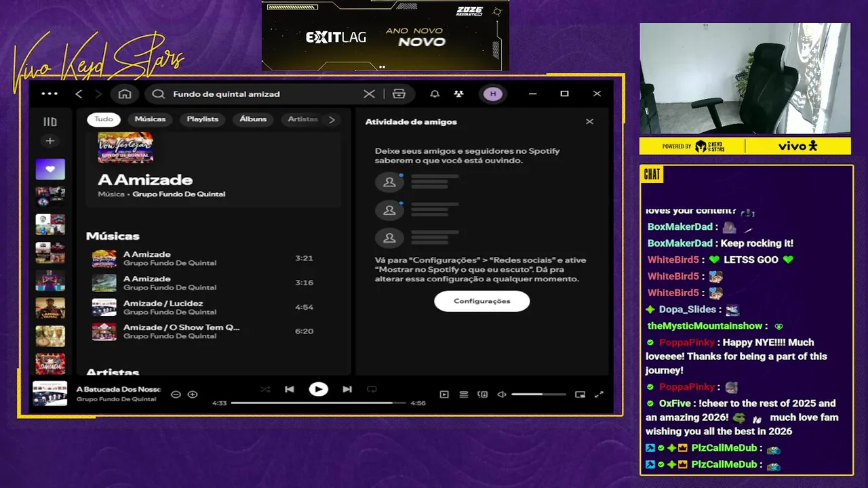The width and height of the screenshot is (868, 488).
Task: Open the second playlist thumbnail below Liked Songs
Action: click(50, 224)
